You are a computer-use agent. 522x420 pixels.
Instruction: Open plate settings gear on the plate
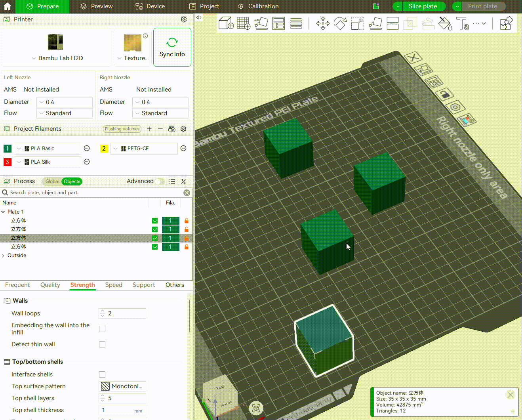coord(455,107)
